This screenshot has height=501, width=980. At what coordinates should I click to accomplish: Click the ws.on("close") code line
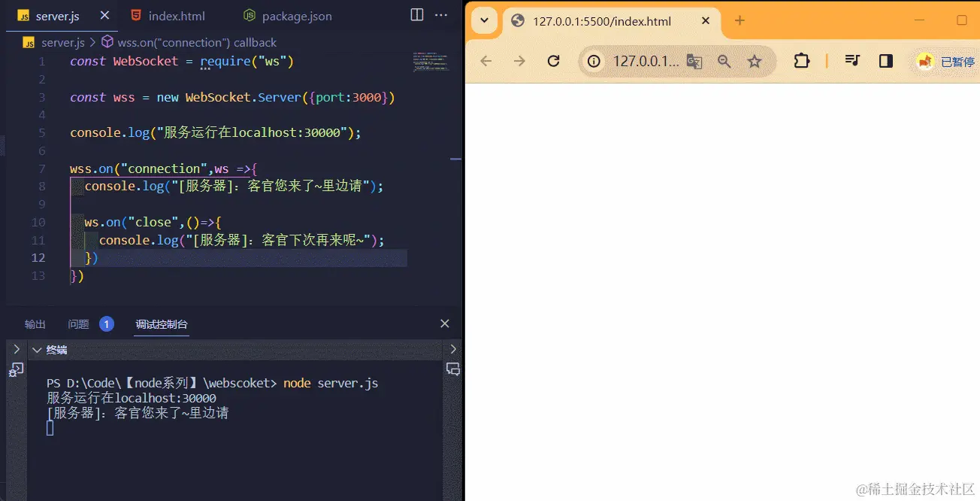pos(153,223)
